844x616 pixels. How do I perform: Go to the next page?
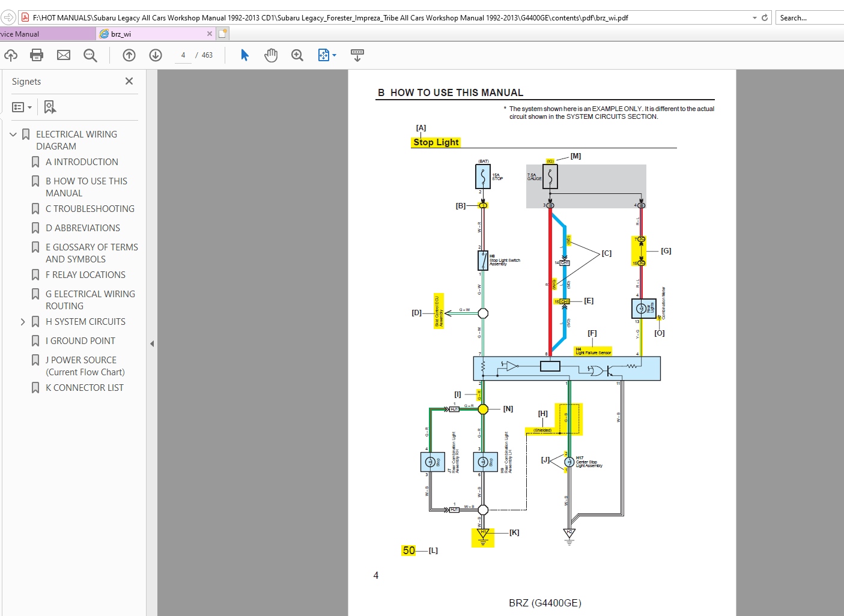[x=156, y=55]
